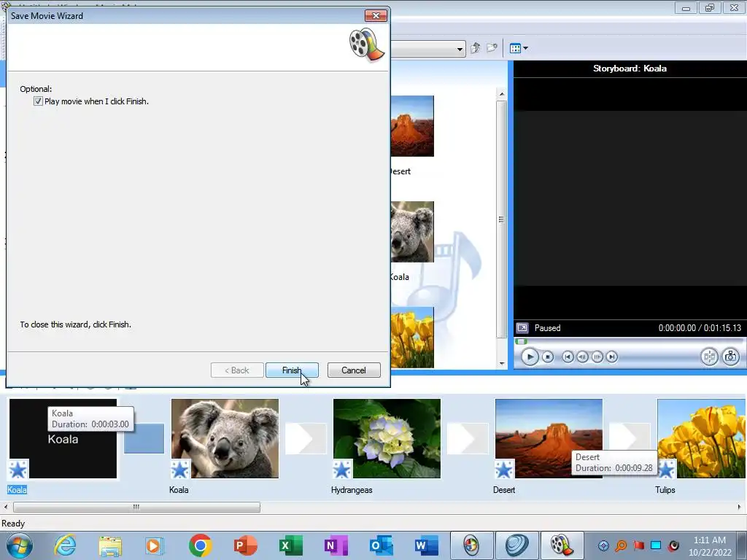The height and width of the screenshot is (560, 747).
Task: Select the Tulips thumbnail in collection pane
Action: coord(412,338)
